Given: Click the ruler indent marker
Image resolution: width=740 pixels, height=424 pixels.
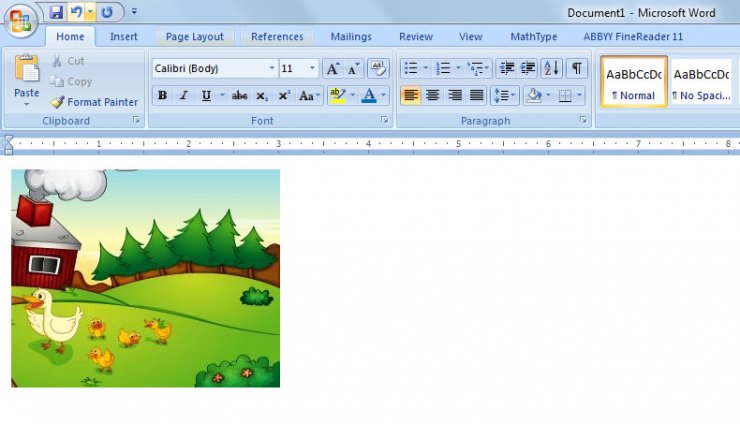Looking at the screenshot, I should (8, 145).
